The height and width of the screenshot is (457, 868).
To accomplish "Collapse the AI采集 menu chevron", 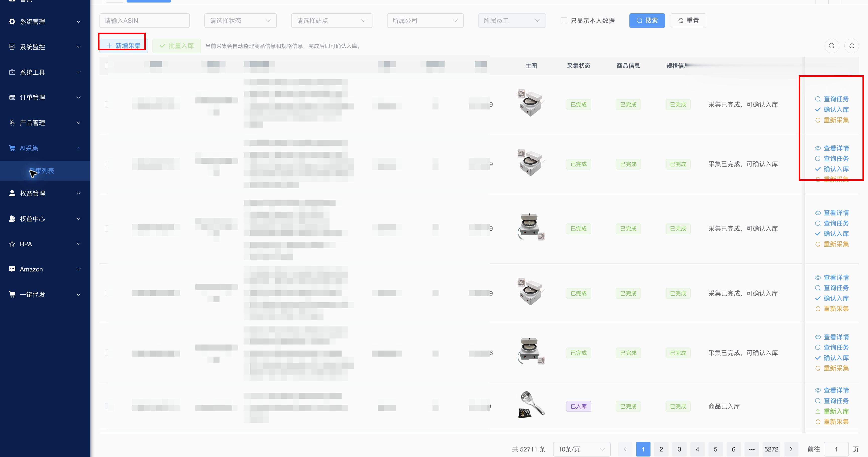I will click(79, 148).
